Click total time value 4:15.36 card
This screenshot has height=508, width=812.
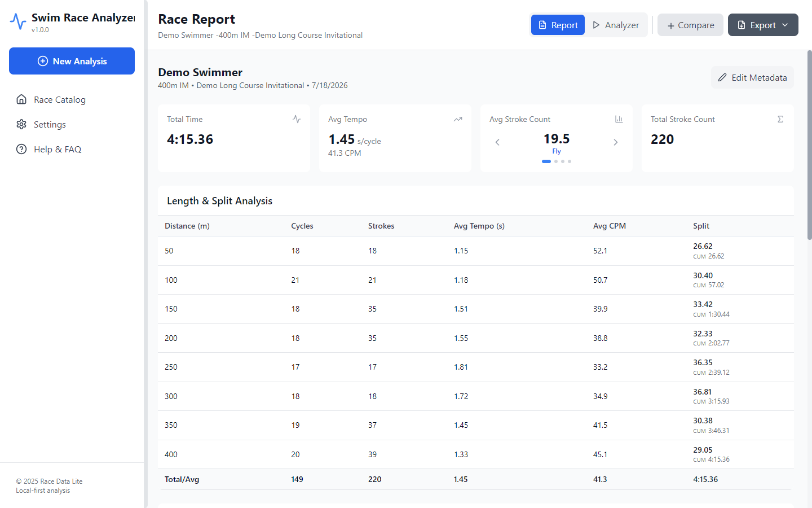click(x=190, y=139)
